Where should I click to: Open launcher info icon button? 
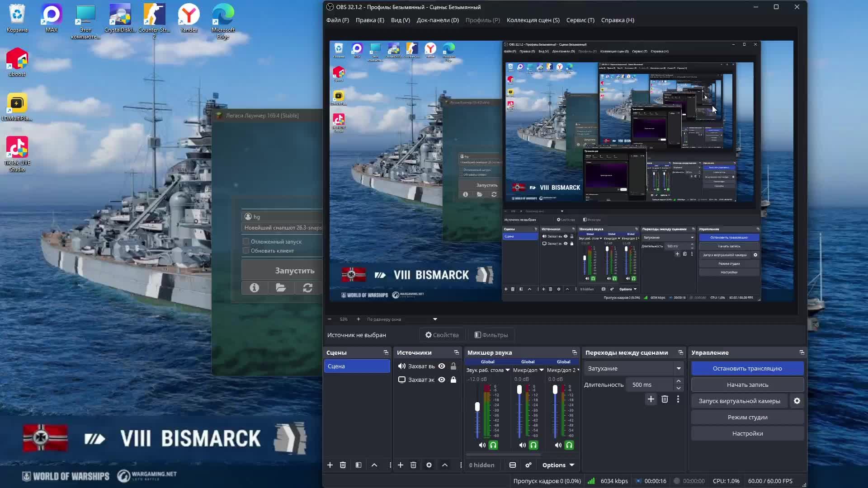click(255, 288)
